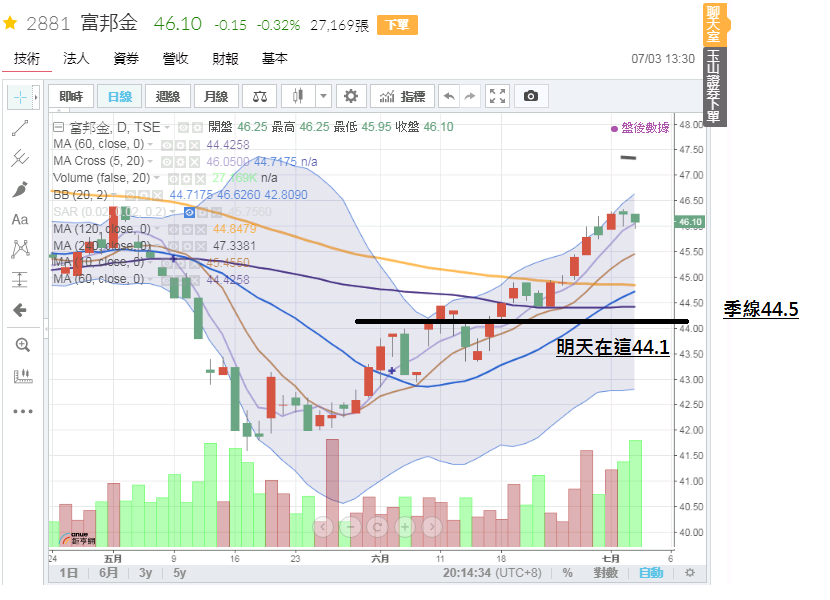The image size is (830, 600).
Task: Reset chart view with circular arrow
Action: point(377,527)
